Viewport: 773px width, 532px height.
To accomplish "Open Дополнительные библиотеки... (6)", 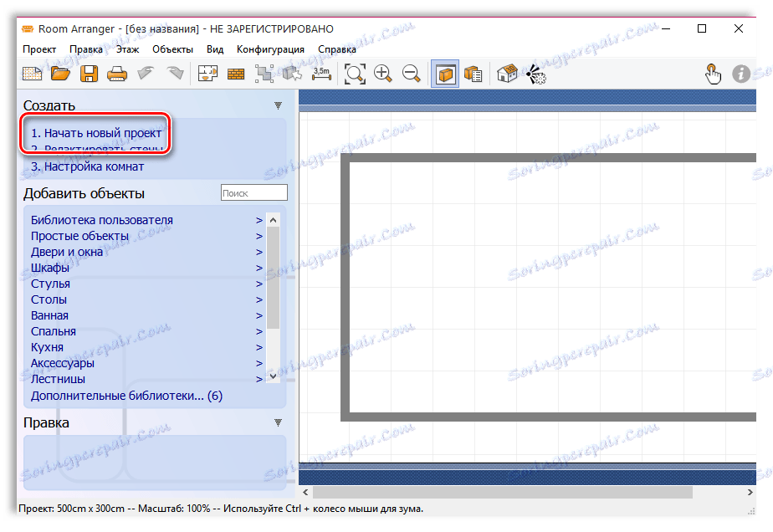I will point(126,396).
